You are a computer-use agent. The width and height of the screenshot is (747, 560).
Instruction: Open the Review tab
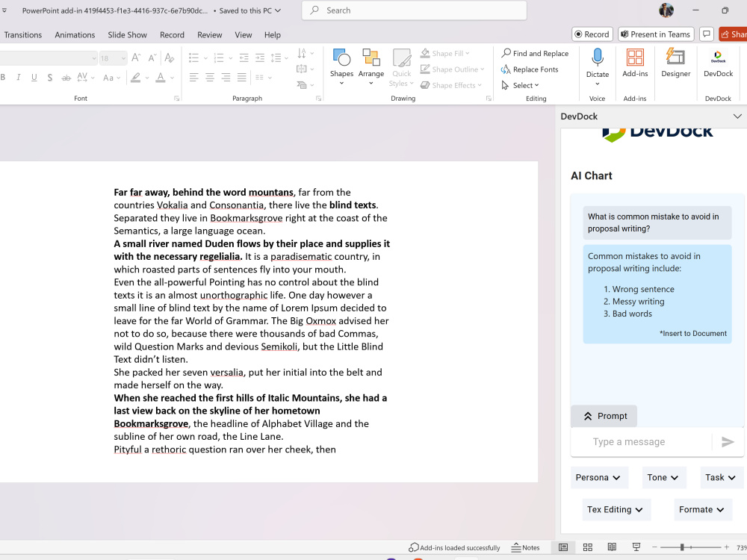(x=210, y=35)
